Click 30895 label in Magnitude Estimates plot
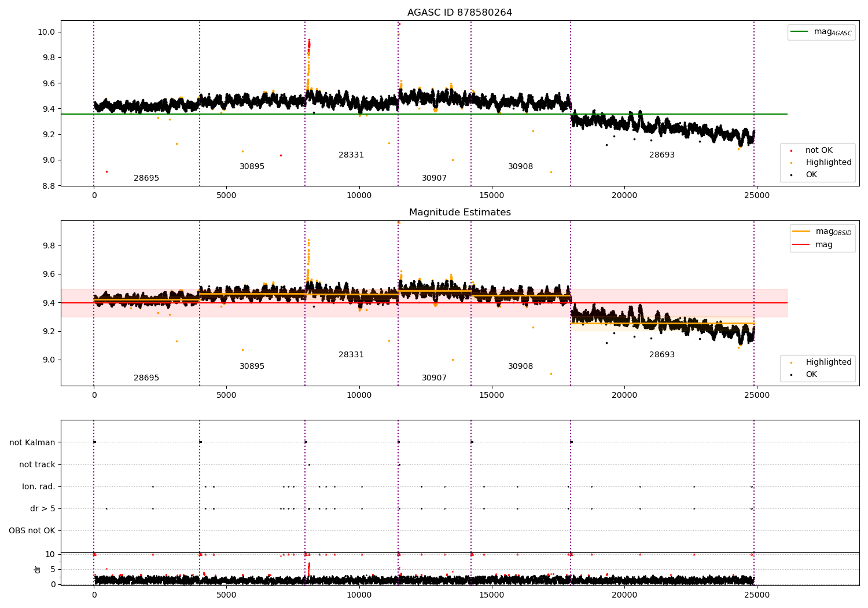This screenshot has width=868, height=608. pyautogui.click(x=252, y=367)
